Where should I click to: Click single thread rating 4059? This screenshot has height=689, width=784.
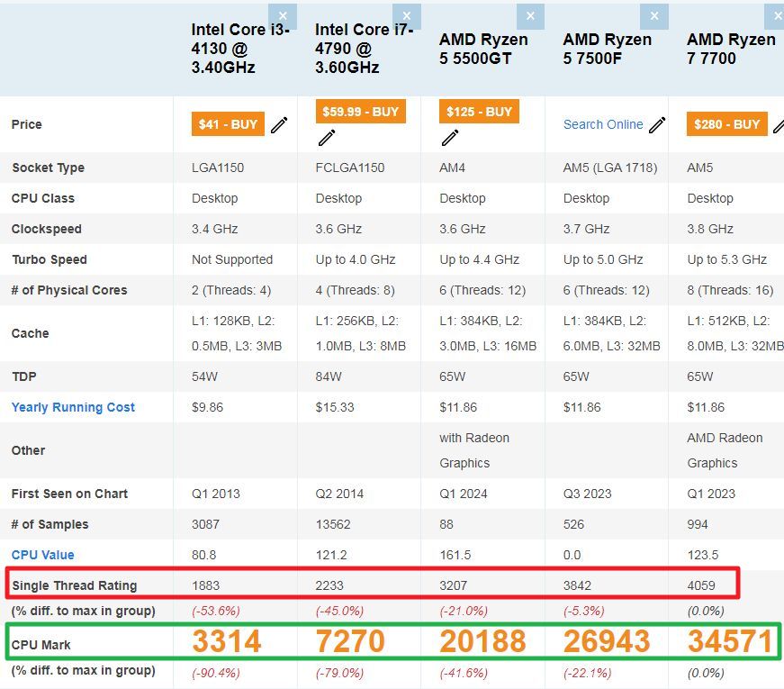tap(701, 585)
